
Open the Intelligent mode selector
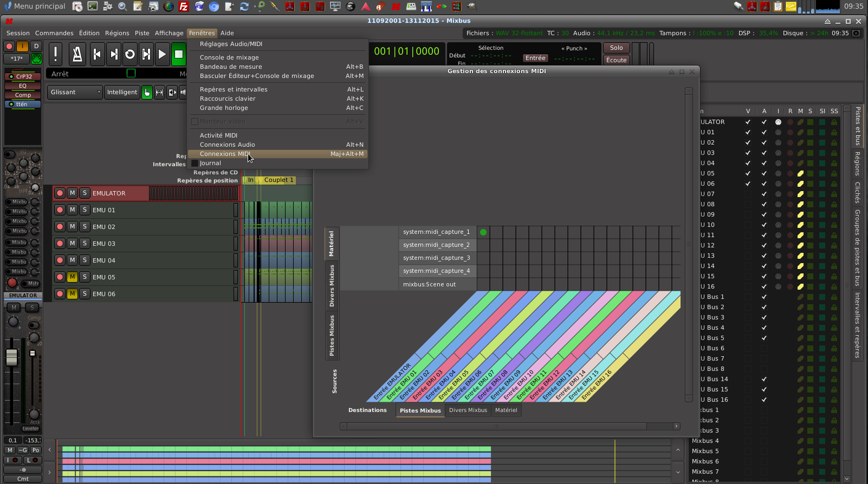click(x=122, y=93)
